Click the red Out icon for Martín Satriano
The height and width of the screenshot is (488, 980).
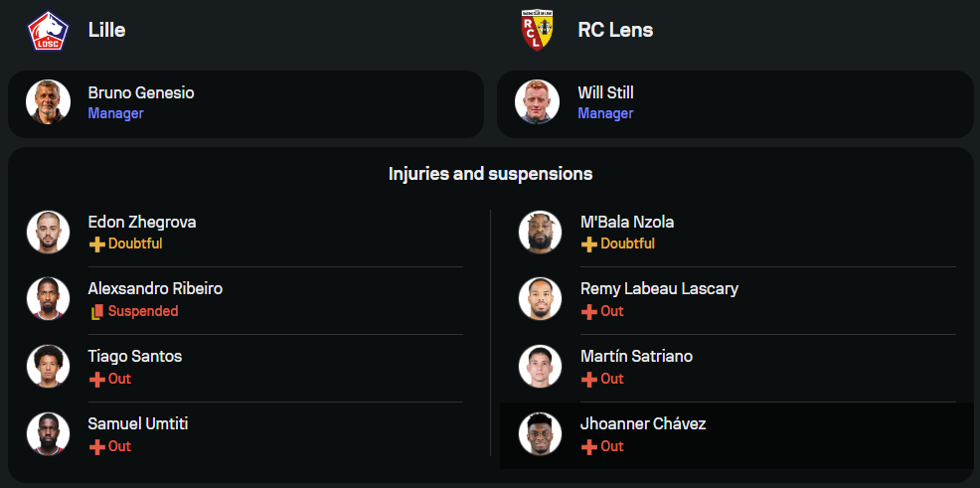pyautogui.click(x=588, y=379)
